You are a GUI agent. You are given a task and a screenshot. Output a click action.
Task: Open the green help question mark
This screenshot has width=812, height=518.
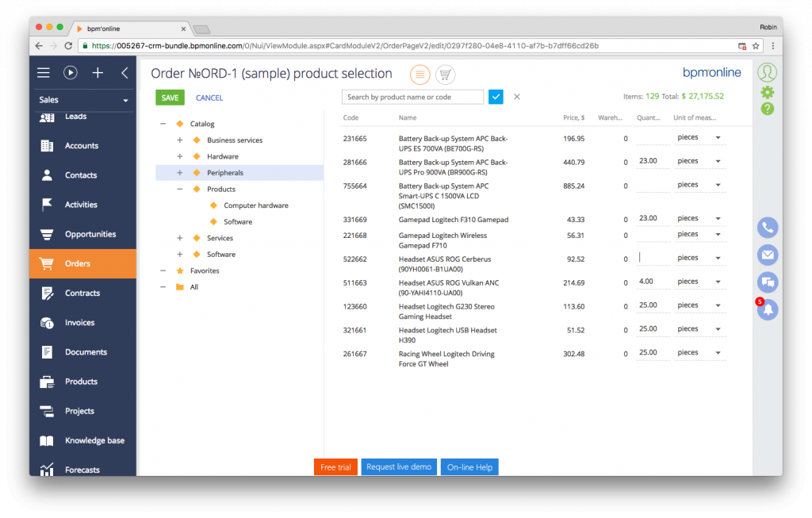coord(767,109)
